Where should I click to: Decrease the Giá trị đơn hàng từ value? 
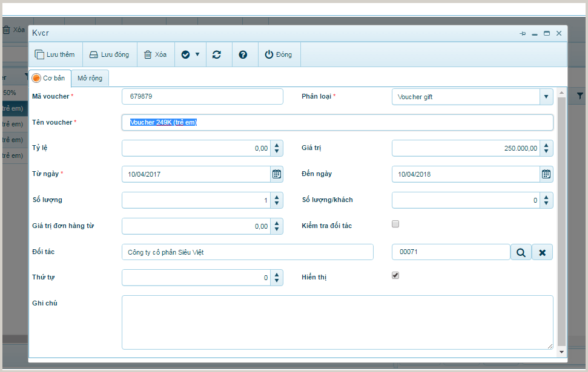tap(277, 229)
